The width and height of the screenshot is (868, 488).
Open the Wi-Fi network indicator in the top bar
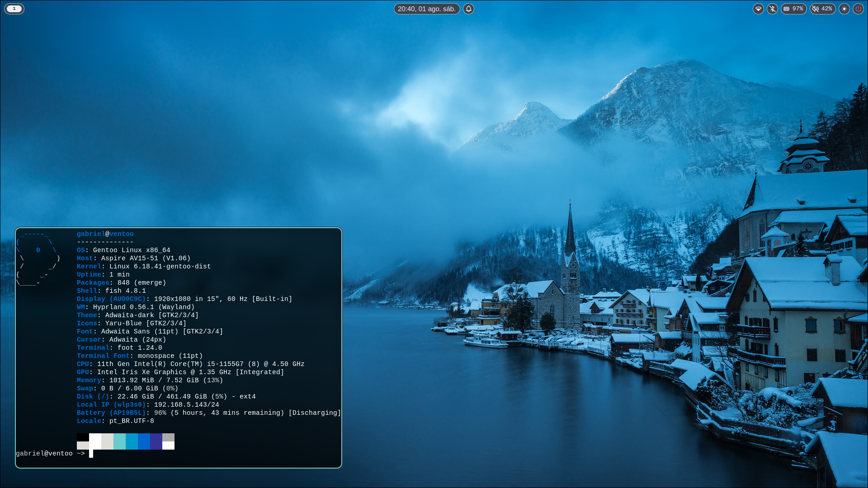pos(758,9)
